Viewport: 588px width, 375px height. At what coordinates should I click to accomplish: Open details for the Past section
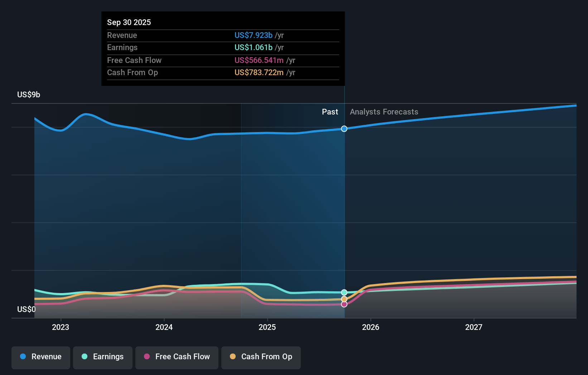point(329,112)
